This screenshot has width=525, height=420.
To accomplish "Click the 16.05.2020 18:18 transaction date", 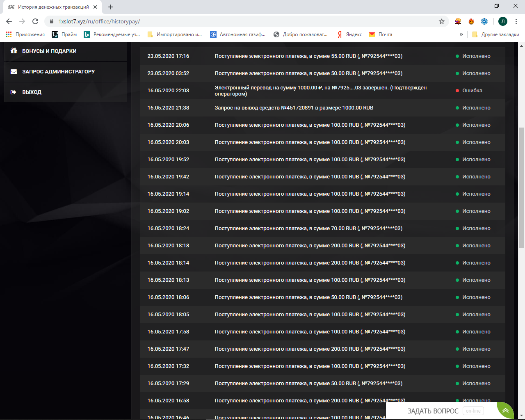I will [x=168, y=246].
